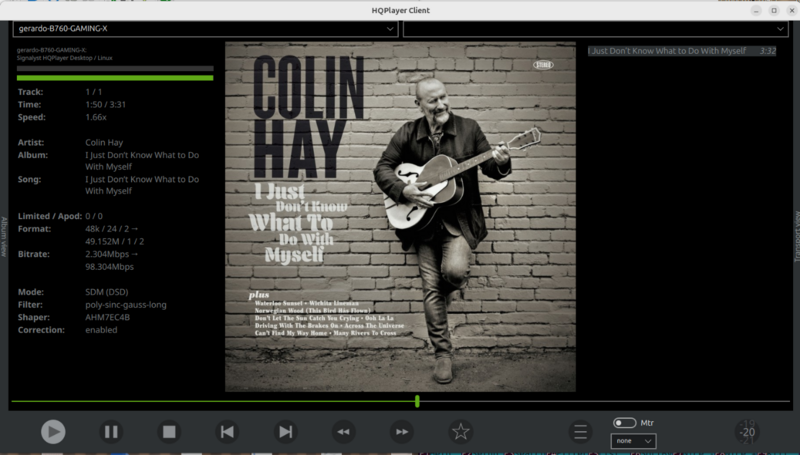This screenshot has width=800, height=455.
Task: Click the Track value '1 / 1'
Action: [94, 92]
